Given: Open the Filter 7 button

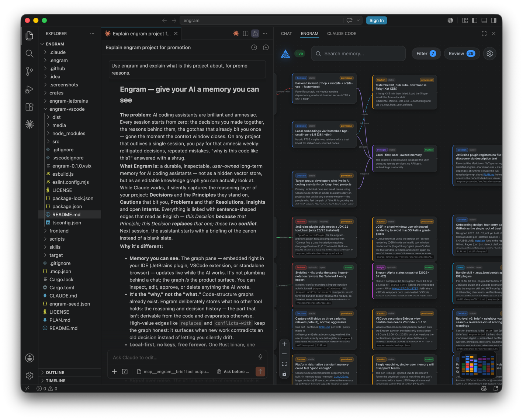Looking at the screenshot, I should (426, 54).
